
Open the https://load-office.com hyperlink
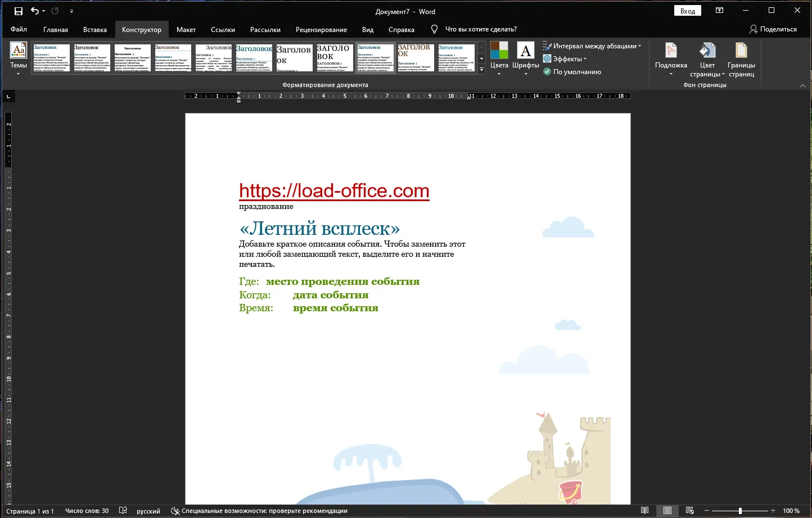334,190
